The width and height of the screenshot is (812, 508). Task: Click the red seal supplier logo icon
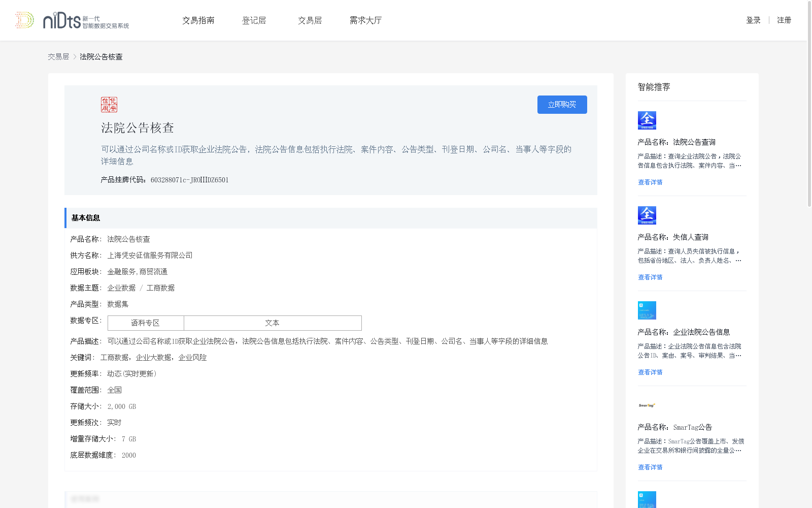pos(109,105)
